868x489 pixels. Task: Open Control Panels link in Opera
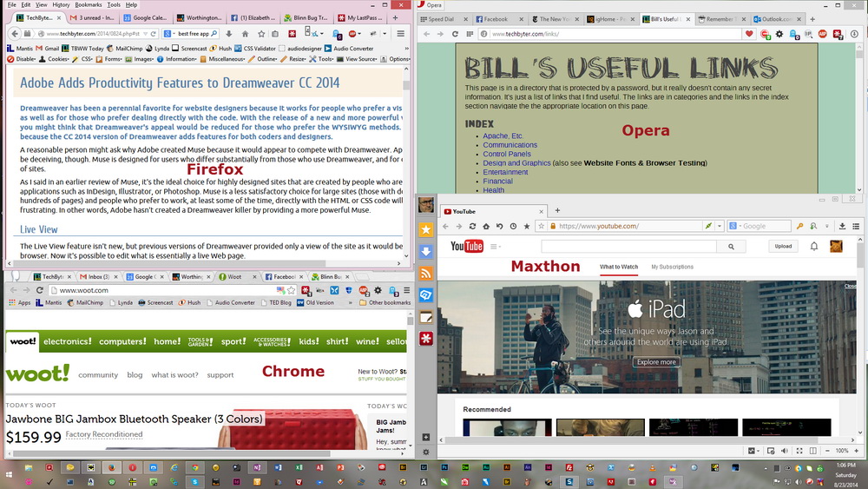507,154
